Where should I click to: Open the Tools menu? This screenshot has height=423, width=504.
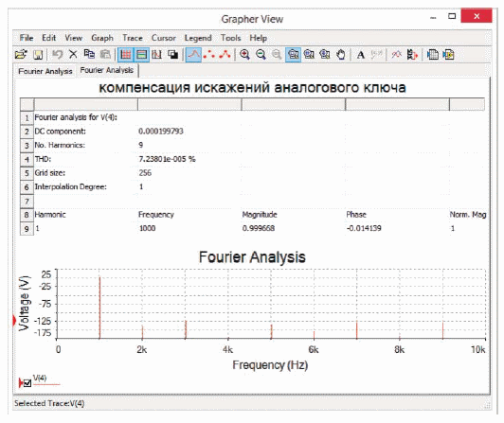pos(230,38)
